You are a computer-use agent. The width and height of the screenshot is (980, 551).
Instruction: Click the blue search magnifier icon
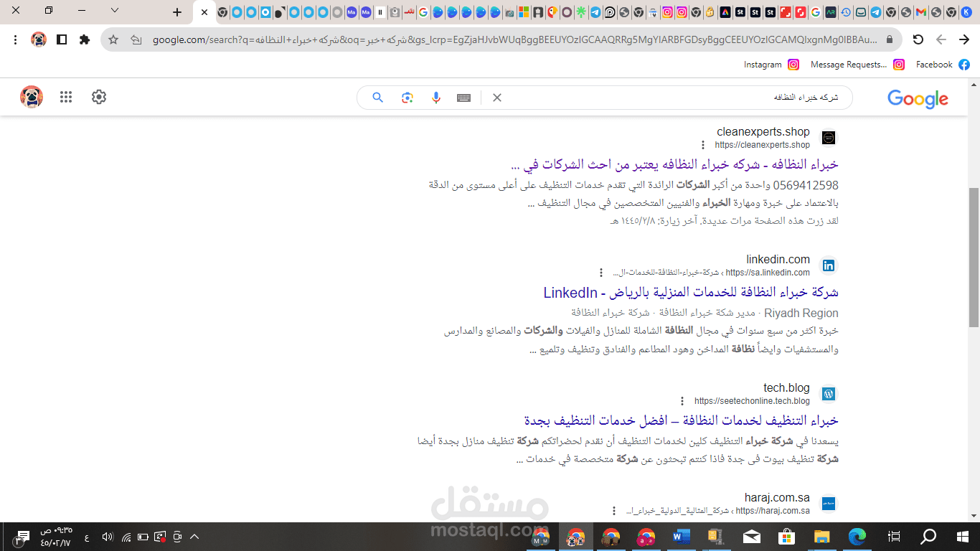point(378,98)
